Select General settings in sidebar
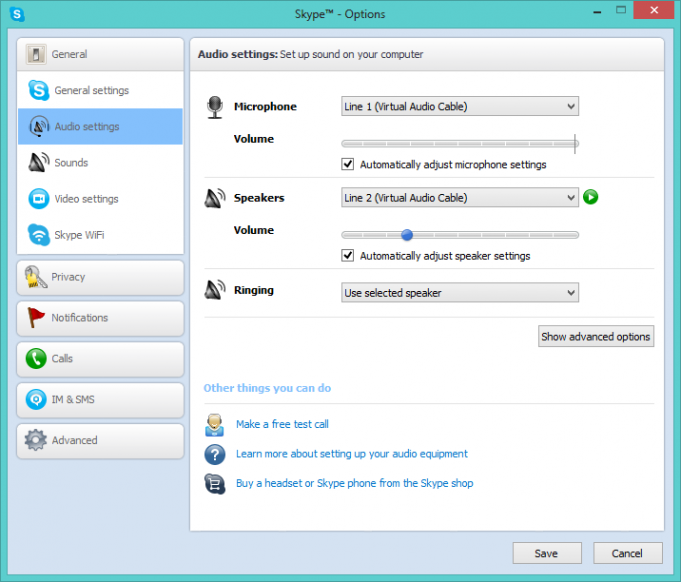Viewport: 681px width, 582px height. tap(100, 90)
